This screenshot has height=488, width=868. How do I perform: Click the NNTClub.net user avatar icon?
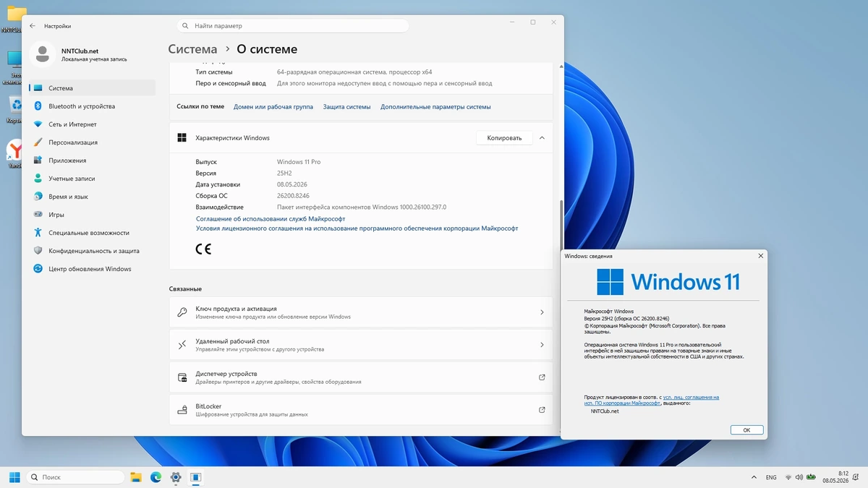(43, 54)
